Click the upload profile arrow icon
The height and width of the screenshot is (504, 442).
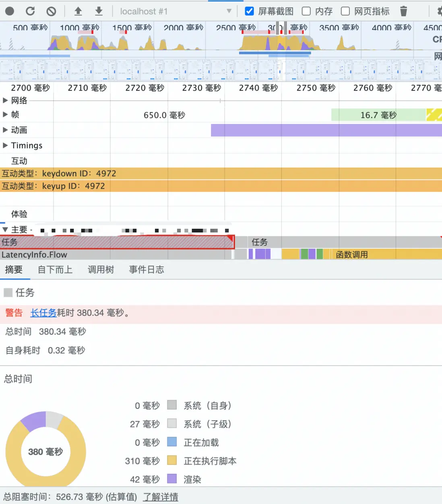(x=78, y=11)
